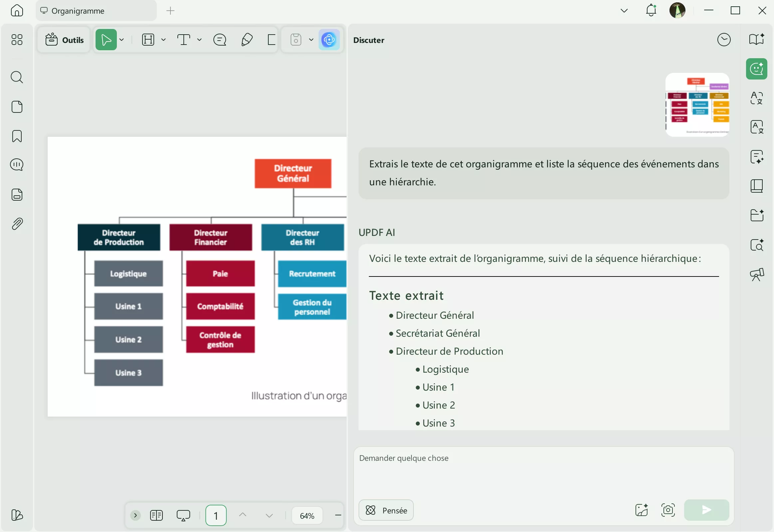
Task: Open a new tab with the plus button
Action: [x=170, y=10]
